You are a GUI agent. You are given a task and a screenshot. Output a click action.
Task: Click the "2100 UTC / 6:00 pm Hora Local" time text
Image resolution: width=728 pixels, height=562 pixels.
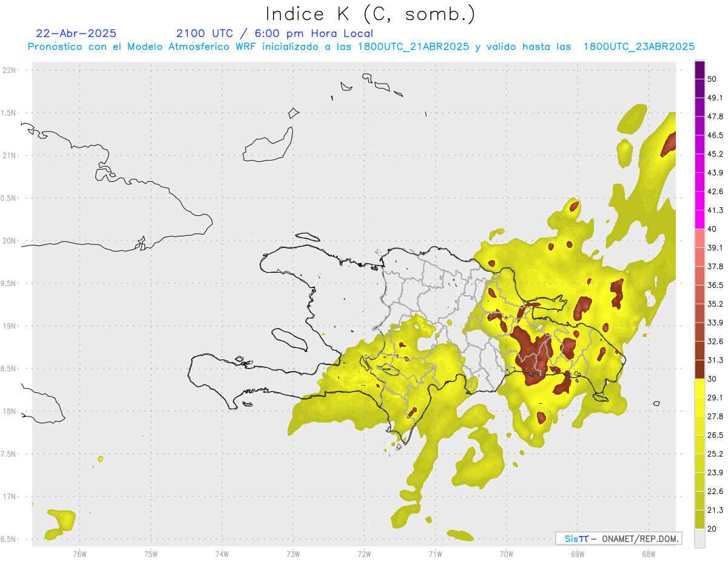[x=274, y=33]
